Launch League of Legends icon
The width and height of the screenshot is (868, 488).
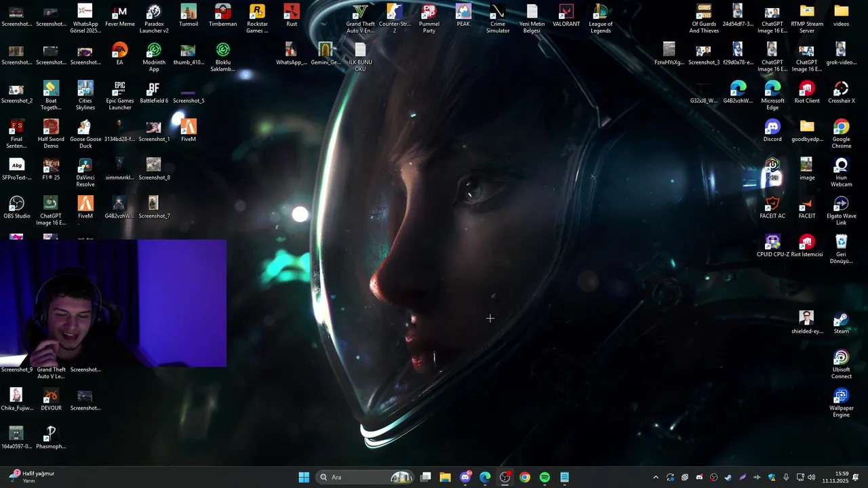coord(600,19)
